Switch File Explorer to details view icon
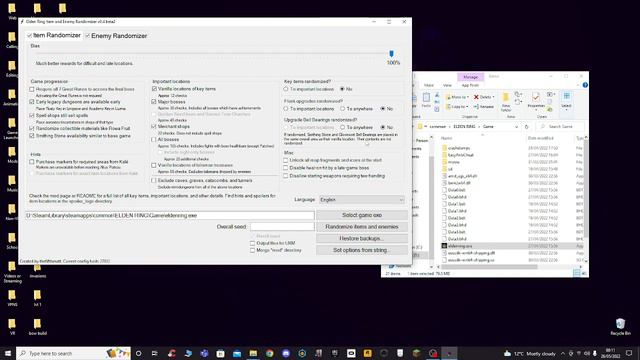640x360 pixels. 576,273
